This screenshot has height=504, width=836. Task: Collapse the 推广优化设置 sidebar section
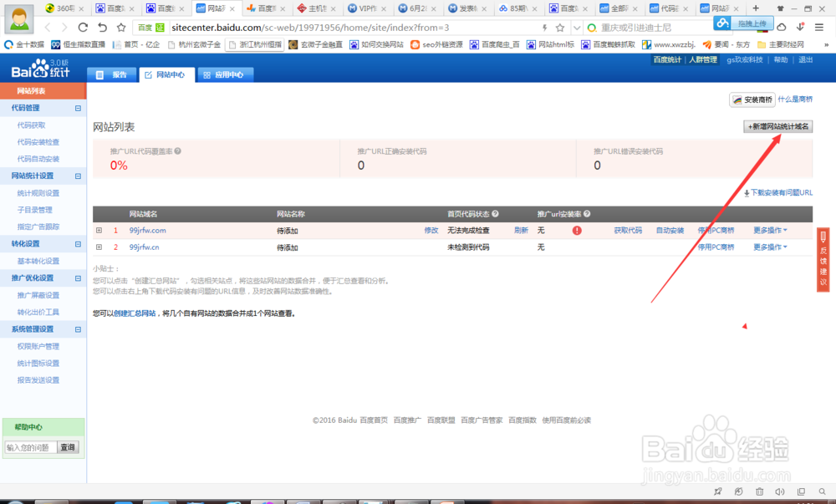pos(78,278)
